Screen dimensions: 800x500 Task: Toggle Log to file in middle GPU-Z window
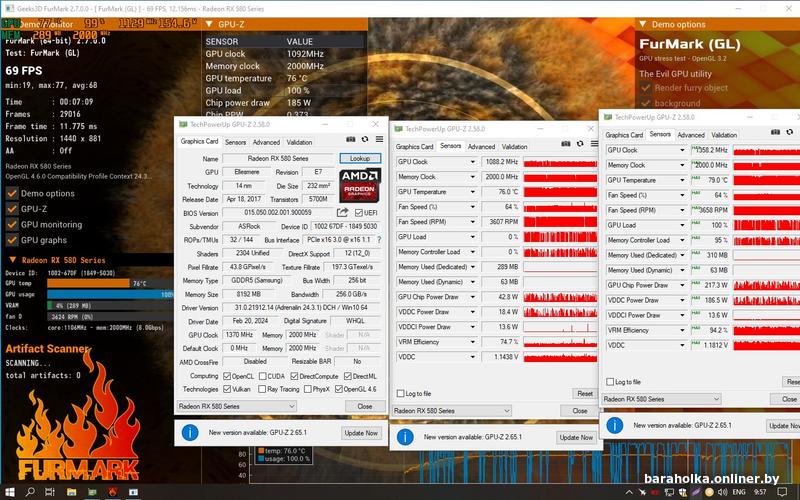[401, 393]
